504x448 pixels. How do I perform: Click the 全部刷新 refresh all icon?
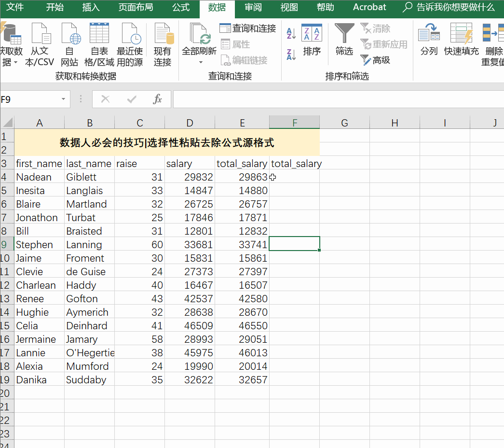[x=200, y=34]
